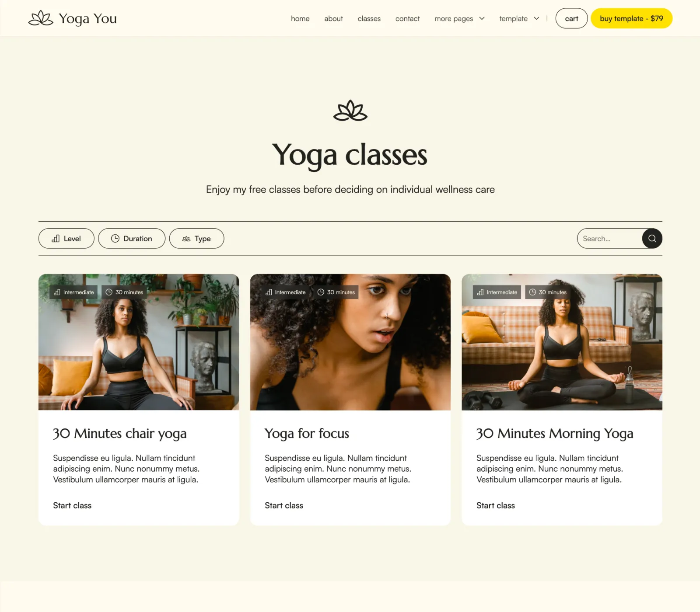Open the Level filter dropdown

pos(66,239)
